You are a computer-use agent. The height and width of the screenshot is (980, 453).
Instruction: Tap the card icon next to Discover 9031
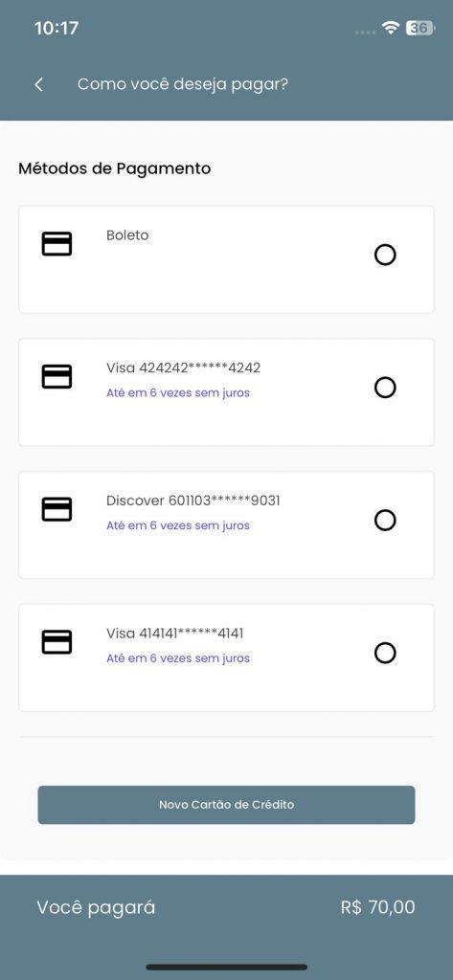click(x=57, y=509)
